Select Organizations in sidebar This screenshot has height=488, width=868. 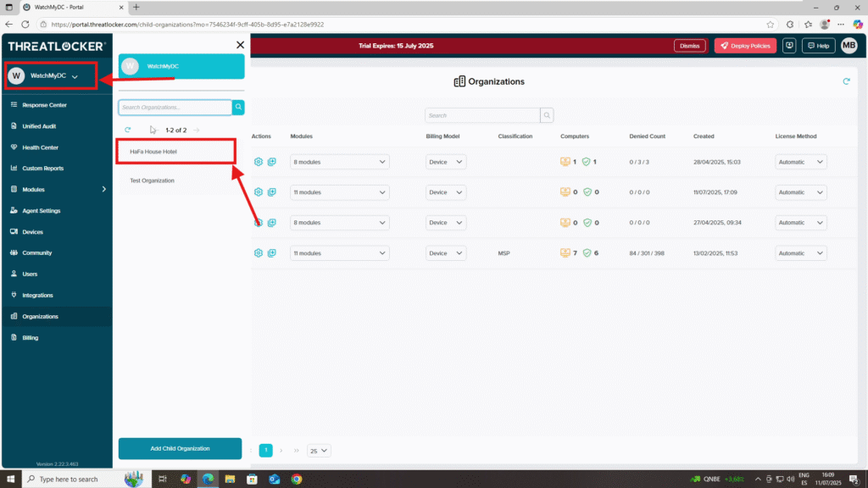click(x=40, y=317)
